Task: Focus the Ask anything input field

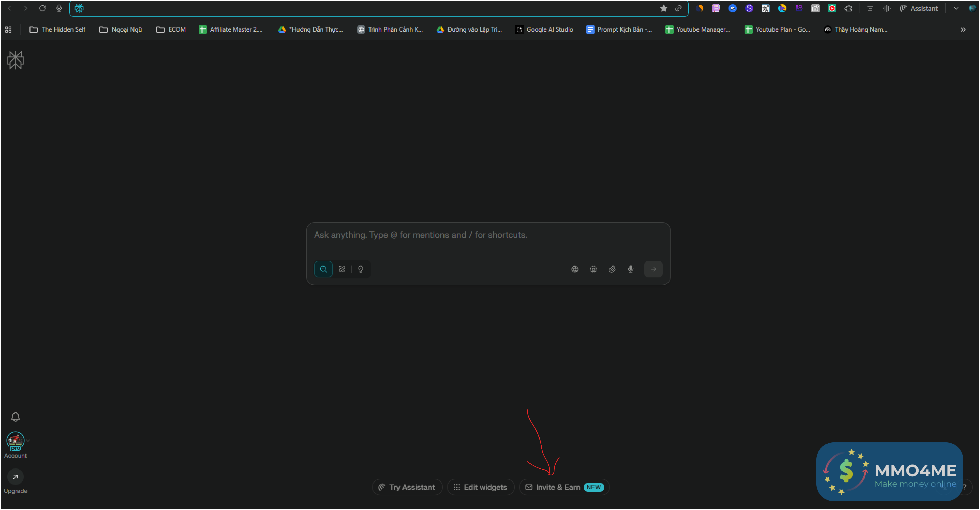Action: [x=488, y=235]
